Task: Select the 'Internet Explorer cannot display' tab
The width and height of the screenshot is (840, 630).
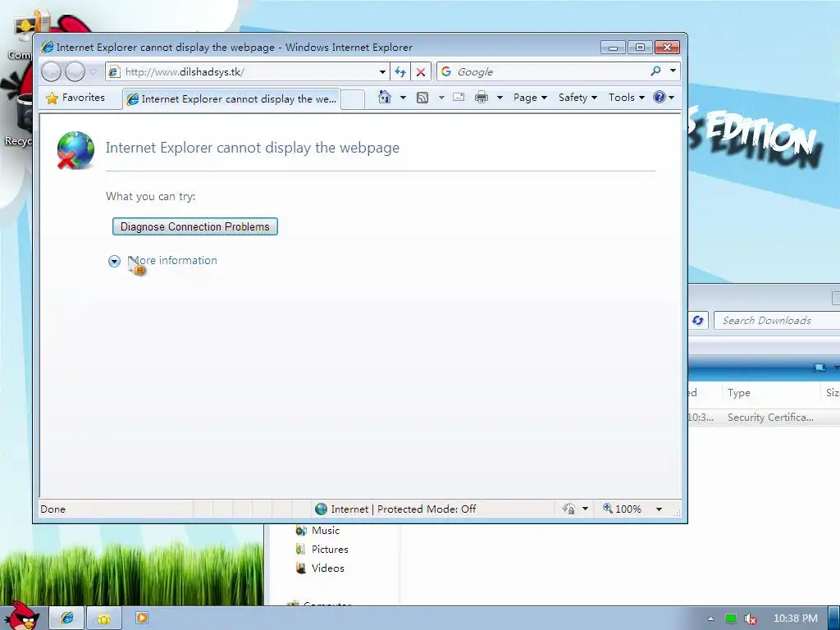Action: click(231, 99)
